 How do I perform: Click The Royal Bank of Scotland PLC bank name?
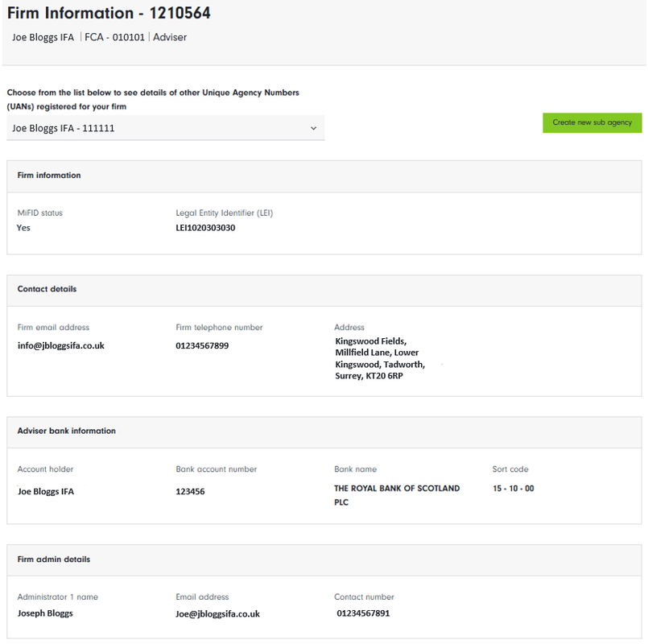pos(397,494)
